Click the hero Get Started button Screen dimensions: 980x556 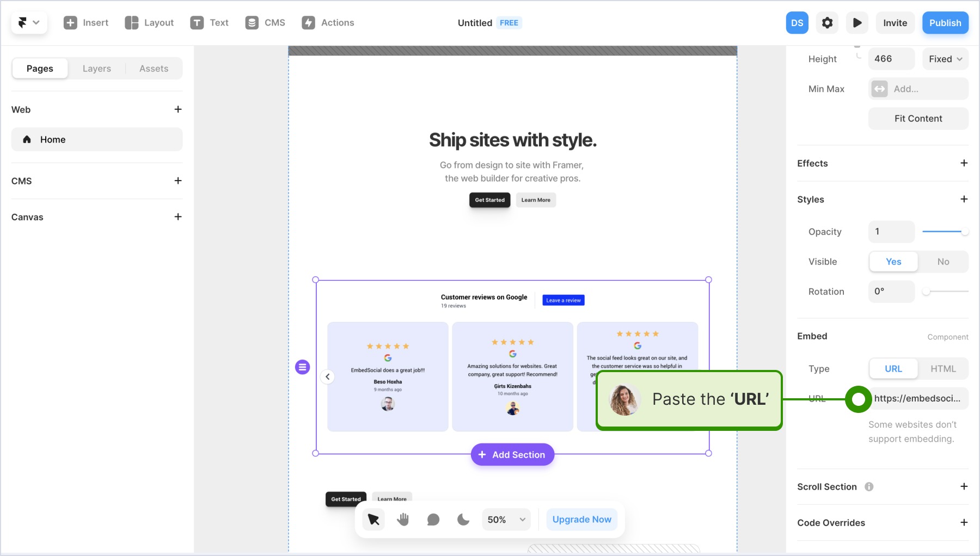(x=489, y=200)
